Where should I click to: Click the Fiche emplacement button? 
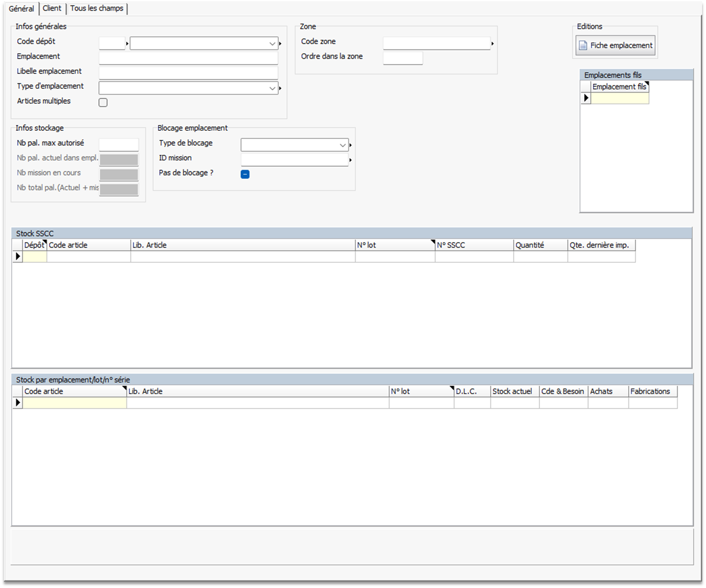(x=615, y=45)
